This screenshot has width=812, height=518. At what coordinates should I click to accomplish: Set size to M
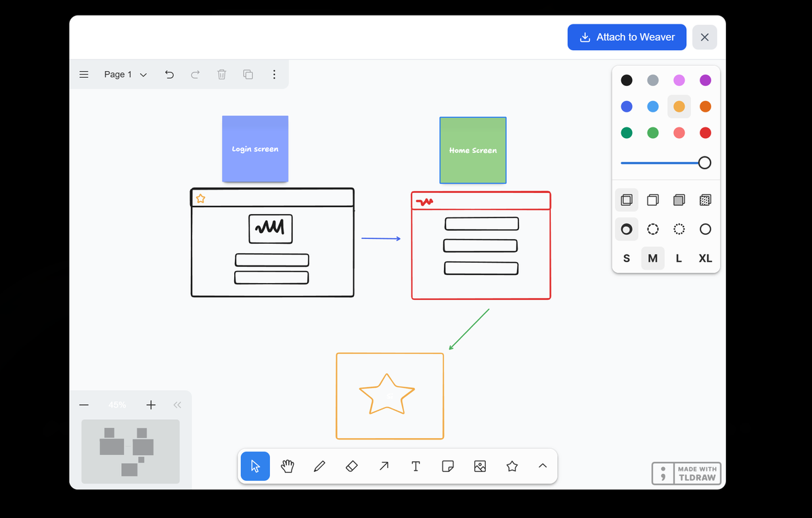point(653,258)
